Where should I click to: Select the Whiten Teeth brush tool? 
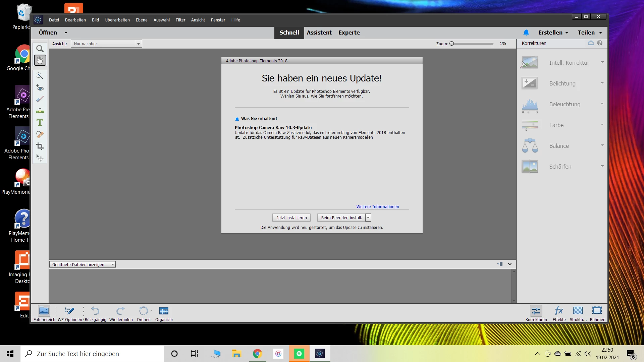(x=40, y=99)
